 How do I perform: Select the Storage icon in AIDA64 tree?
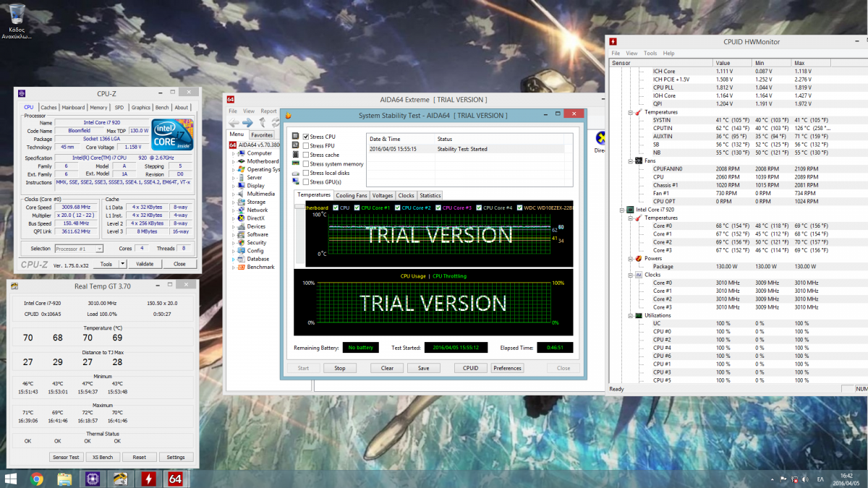tap(241, 202)
